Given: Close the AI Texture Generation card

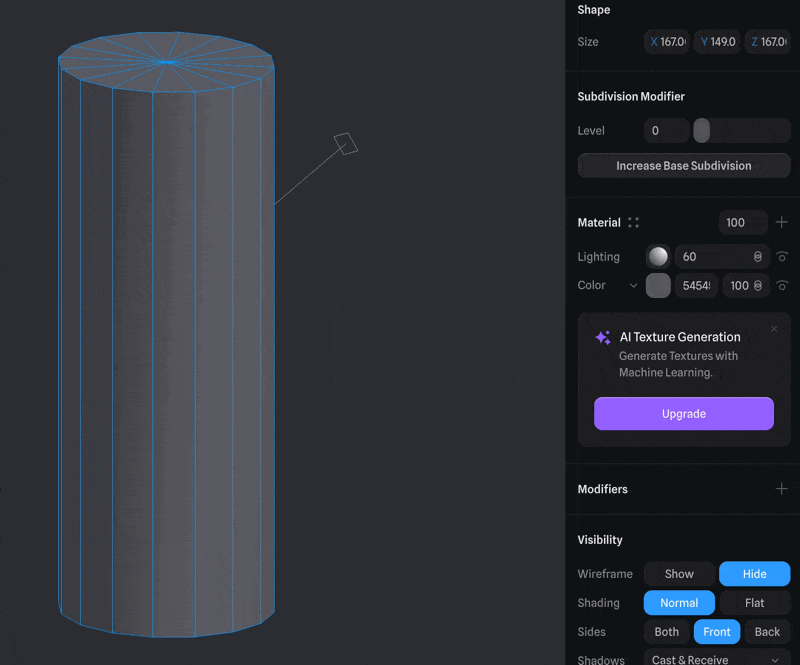Looking at the screenshot, I should pyautogui.click(x=774, y=329).
